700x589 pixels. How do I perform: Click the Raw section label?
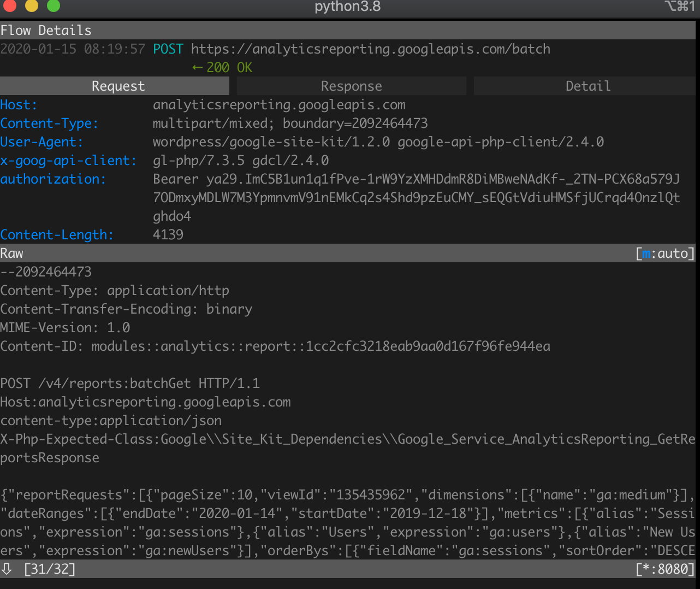point(11,254)
